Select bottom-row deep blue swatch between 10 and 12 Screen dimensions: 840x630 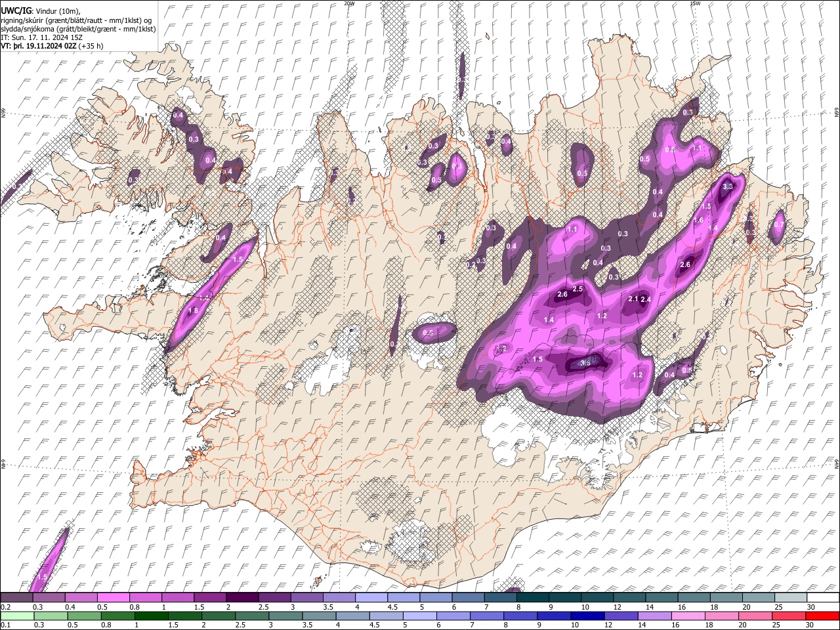coord(587,616)
